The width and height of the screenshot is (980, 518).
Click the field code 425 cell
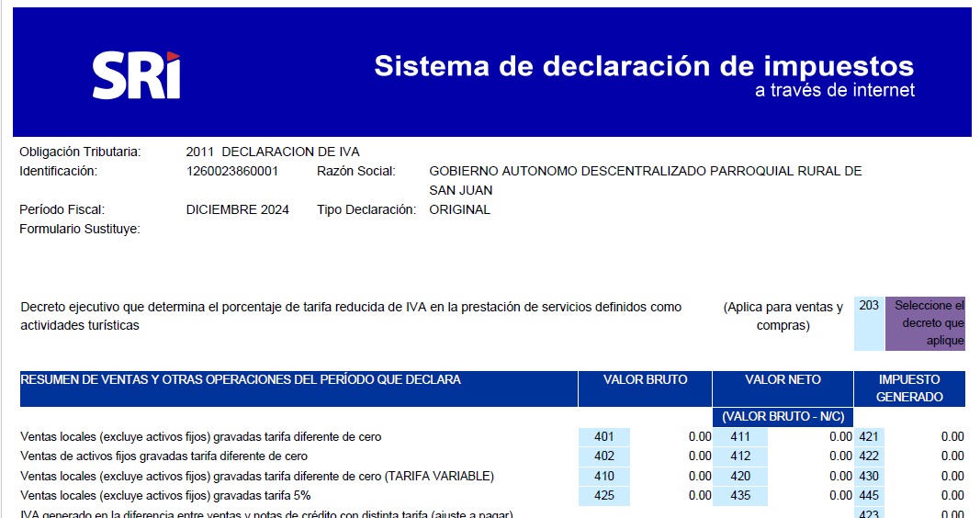tap(604, 496)
